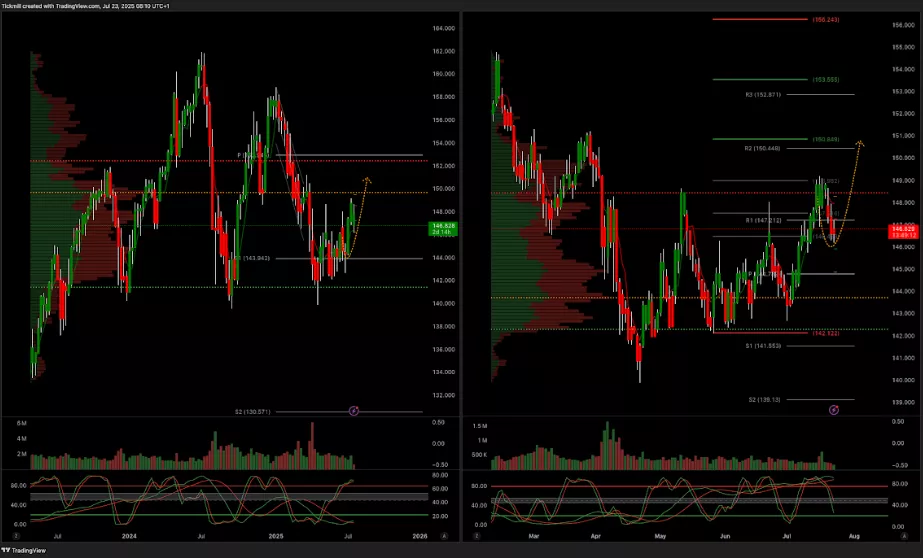Select the R2 (150.446) pivot level label
Viewport: 923px width, 558px height.
[x=764, y=148]
